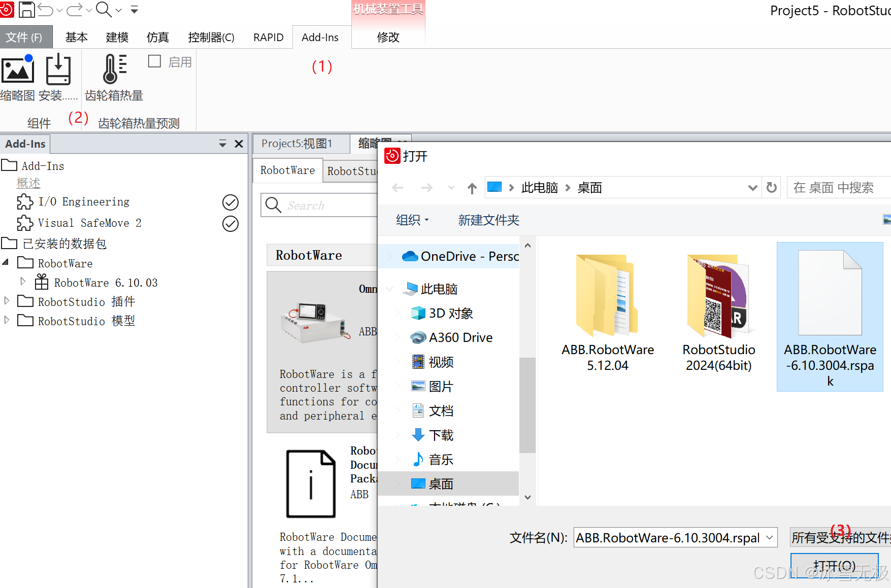Select the ABB.RobotWare-6.10.3004.rspak file
The height and width of the screenshot is (588, 891).
click(830, 317)
